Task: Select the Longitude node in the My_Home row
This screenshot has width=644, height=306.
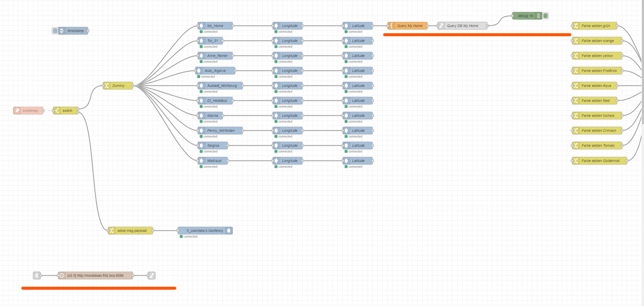Action: point(288,26)
